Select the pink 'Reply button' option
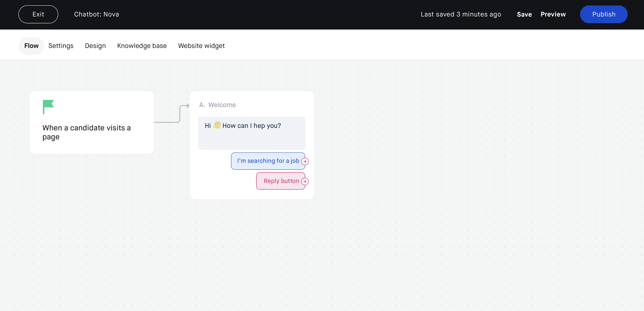The height and width of the screenshot is (311, 644). point(280,181)
